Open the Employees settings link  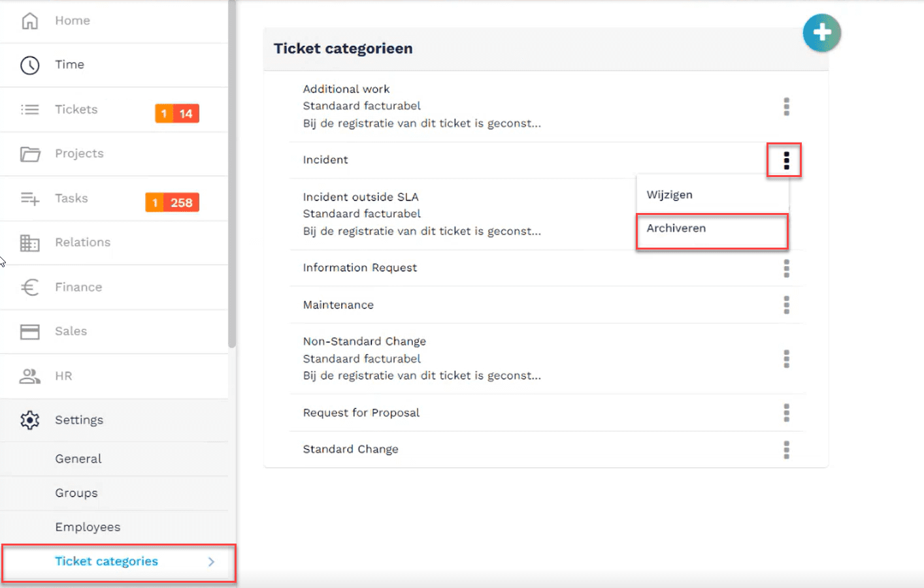pos(88,527)
